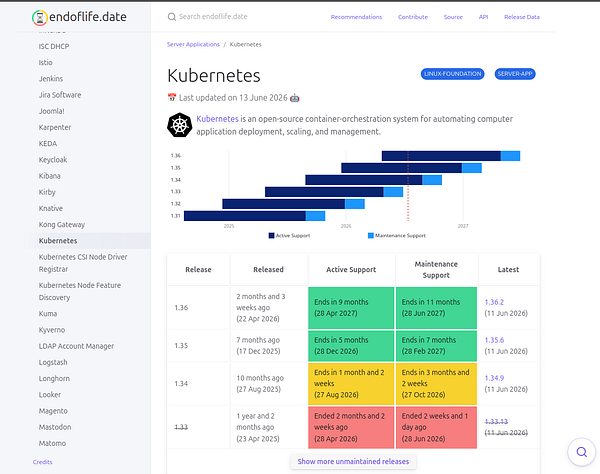This screenshot has height=474, width=600.
Task: Select Istio in the sidebar list
Action: coord(46,62)
